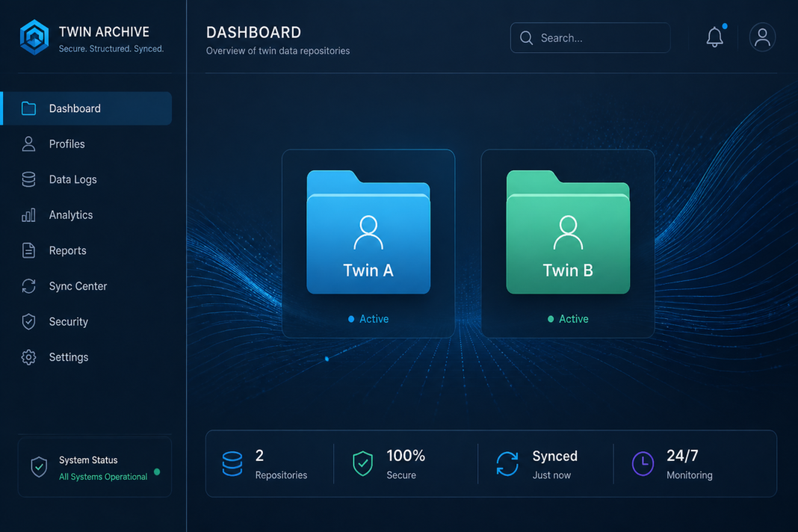Click the Twin Archive hexagon logo
This screenshot has width=798, height=532.
pos(34,37)
